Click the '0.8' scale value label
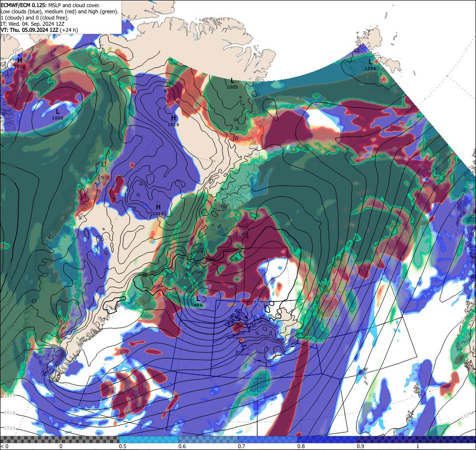The image size is (476, 450). tap(301, 446)
